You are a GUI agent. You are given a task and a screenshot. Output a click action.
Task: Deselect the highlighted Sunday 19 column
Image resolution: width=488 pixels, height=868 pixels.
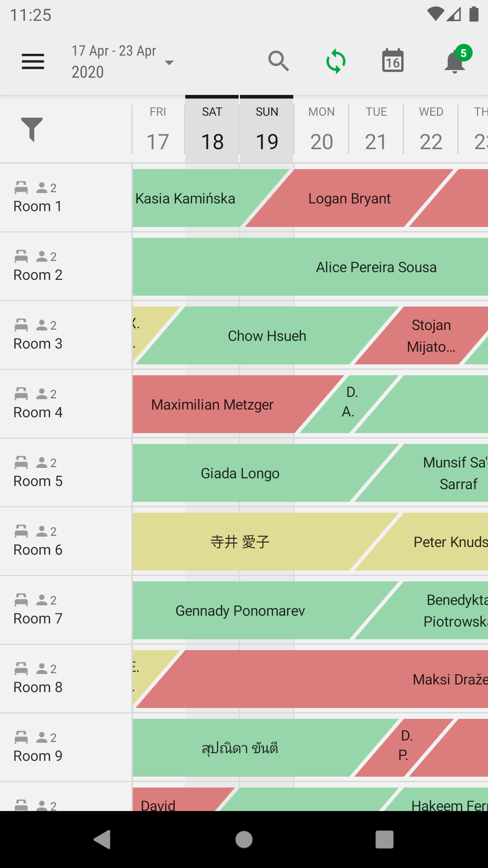(x=267, y=130)
